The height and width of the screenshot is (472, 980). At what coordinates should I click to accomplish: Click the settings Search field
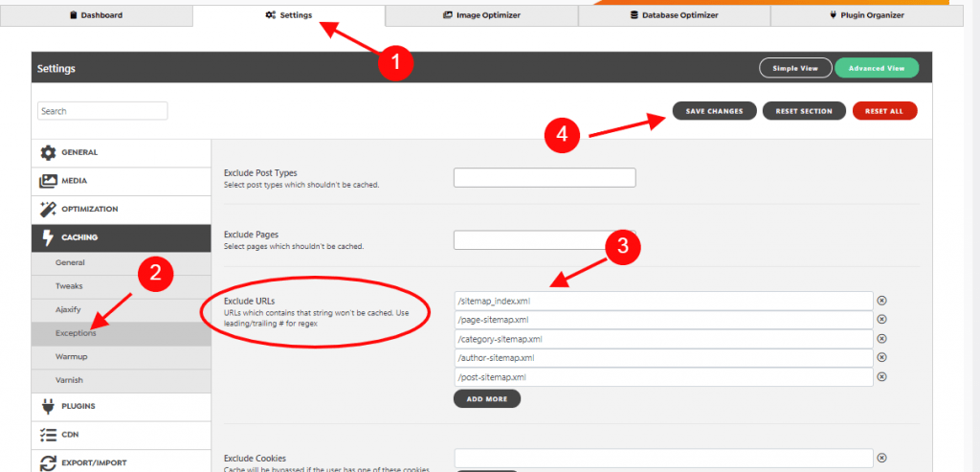click(102, 111)
